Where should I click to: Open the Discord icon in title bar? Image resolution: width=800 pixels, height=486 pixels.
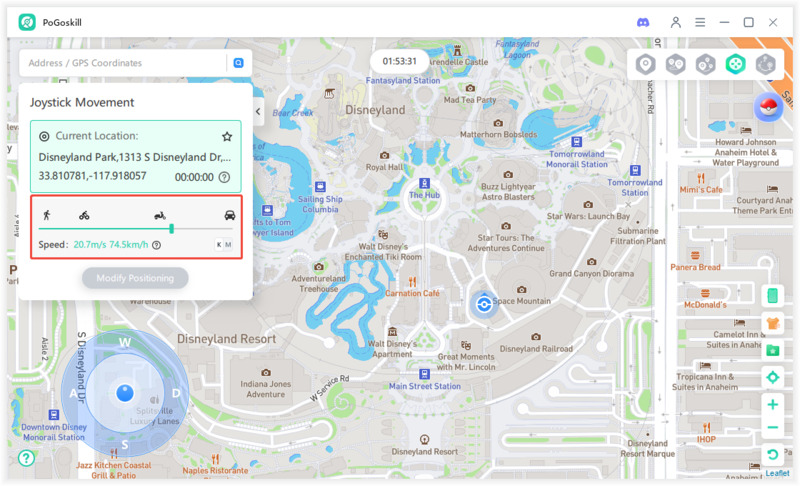[643, 22]
